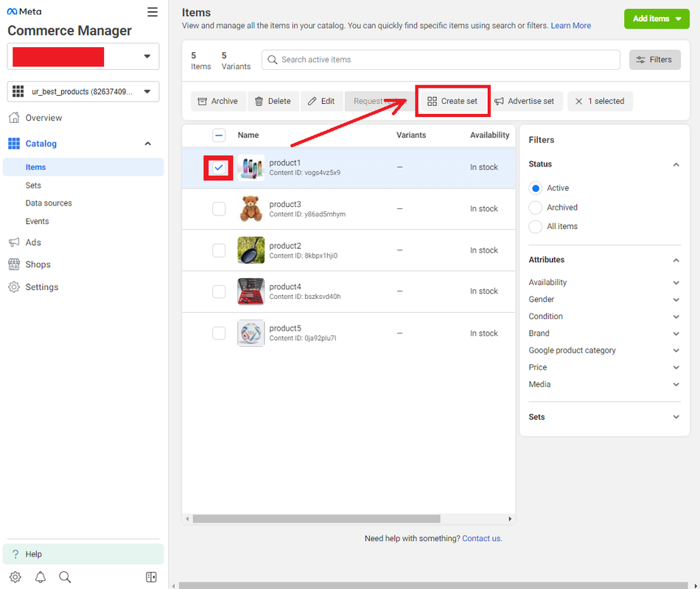Open Events in the sidebar
The height and width of the screenshot is (589, 700).
(x=37, y=222)
